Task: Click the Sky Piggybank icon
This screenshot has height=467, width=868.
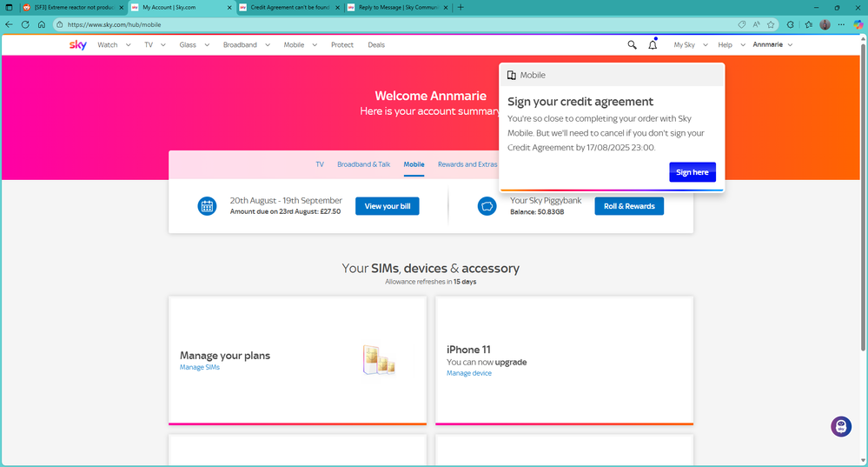Action: tap(487, 206)
